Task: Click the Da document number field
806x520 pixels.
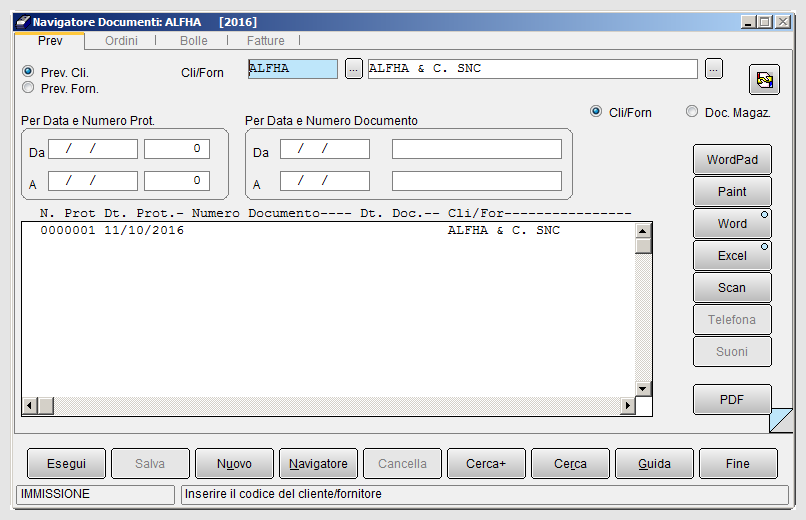Action: [x=477, y=149]
